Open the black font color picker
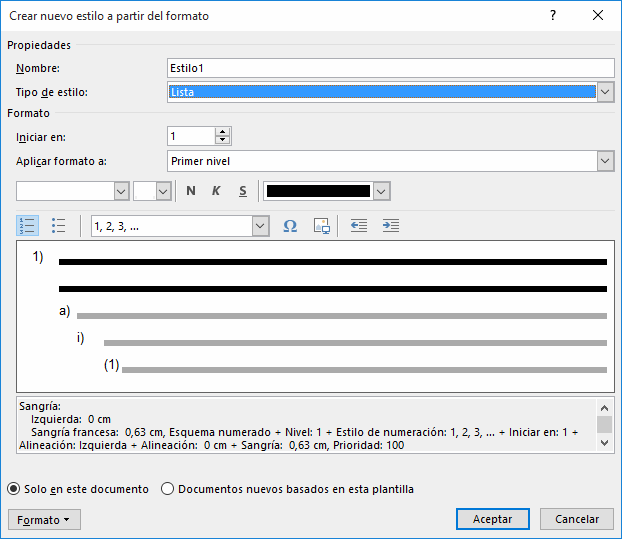 pos(381,191)
